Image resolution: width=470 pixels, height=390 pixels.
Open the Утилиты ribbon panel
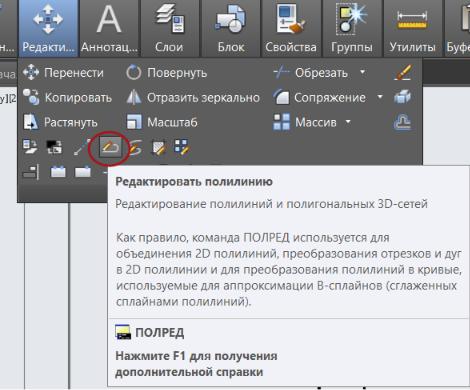point(412,28)
